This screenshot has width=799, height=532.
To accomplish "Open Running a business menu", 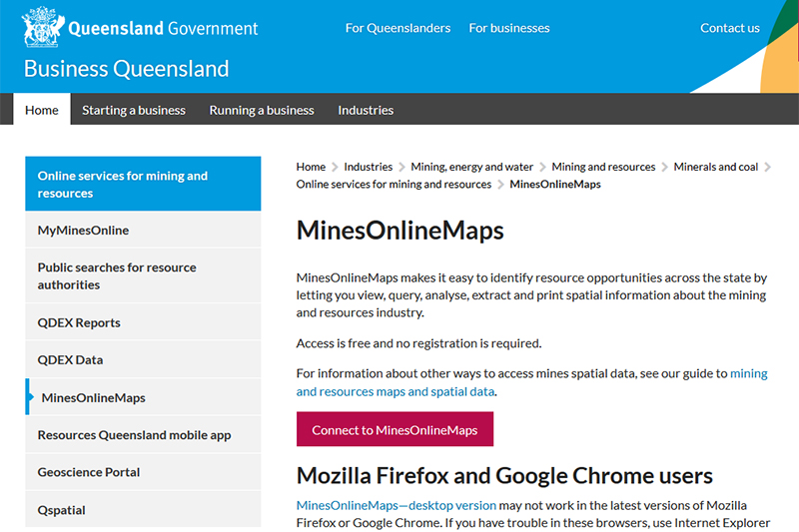I will tap(261, 110).
